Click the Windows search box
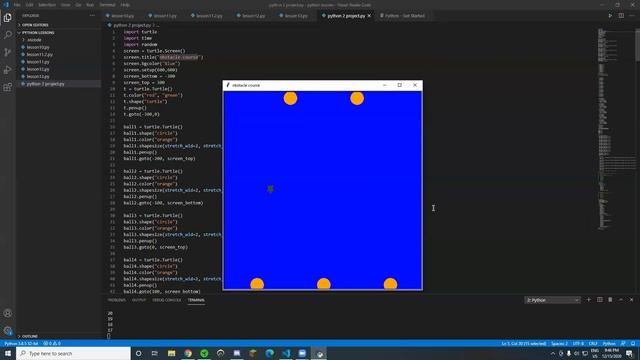This screenshot has width=640, height=360. click(x=73, y=353)
